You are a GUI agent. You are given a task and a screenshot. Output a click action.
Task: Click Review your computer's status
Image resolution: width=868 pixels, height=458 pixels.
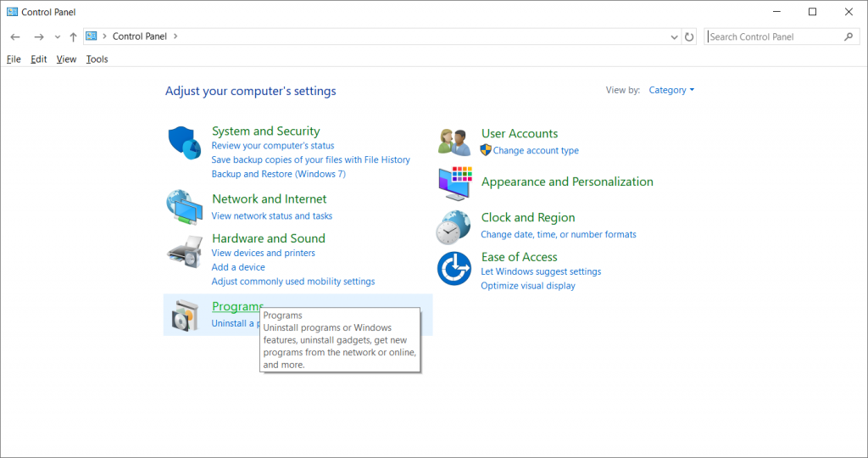(273, 146)
